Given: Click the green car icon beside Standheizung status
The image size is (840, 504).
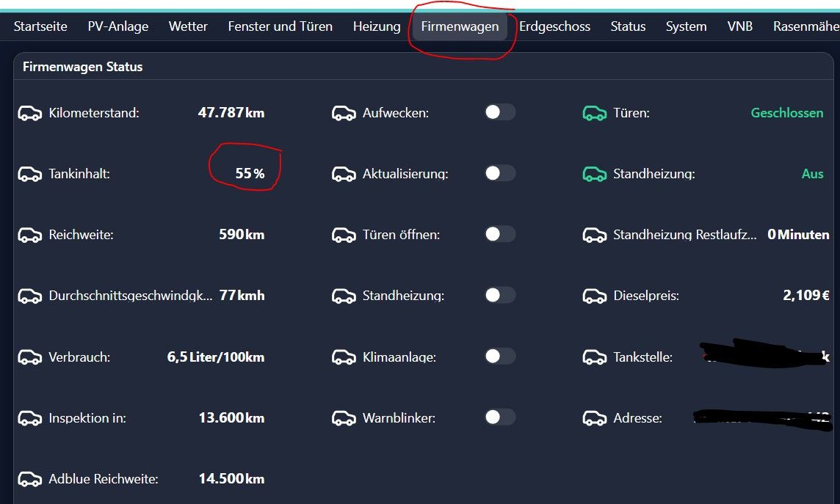Looking at the screenshot, I should 594,174.
